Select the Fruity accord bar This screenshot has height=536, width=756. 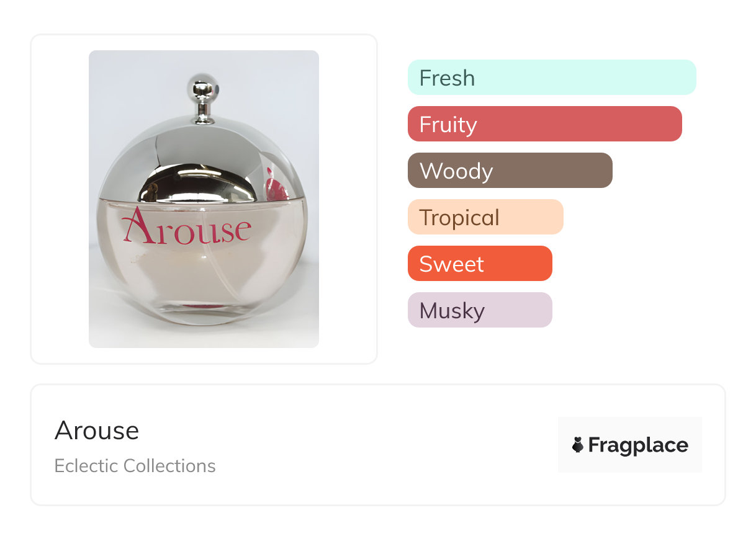545,124
